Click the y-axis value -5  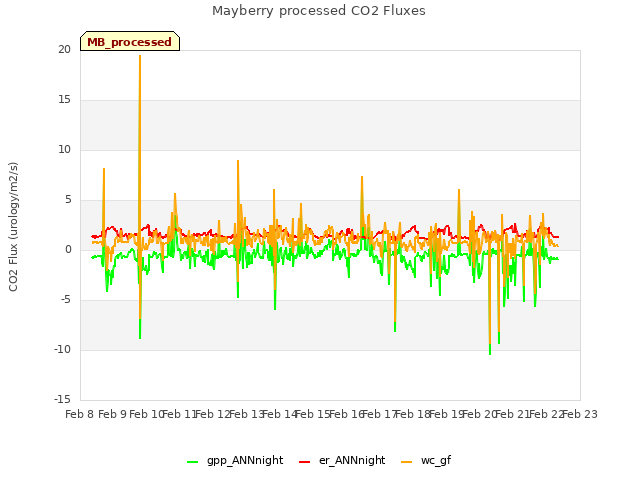pyautogui.click(x=65, y=300)
